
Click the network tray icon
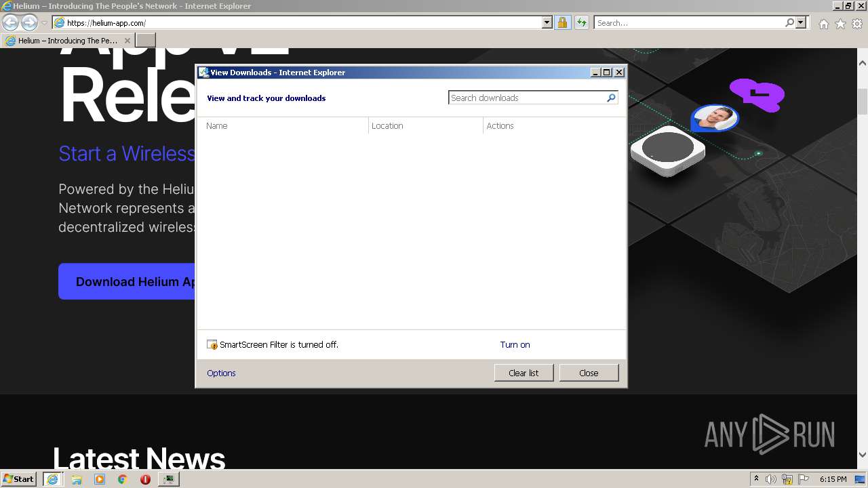click(787, 479)
